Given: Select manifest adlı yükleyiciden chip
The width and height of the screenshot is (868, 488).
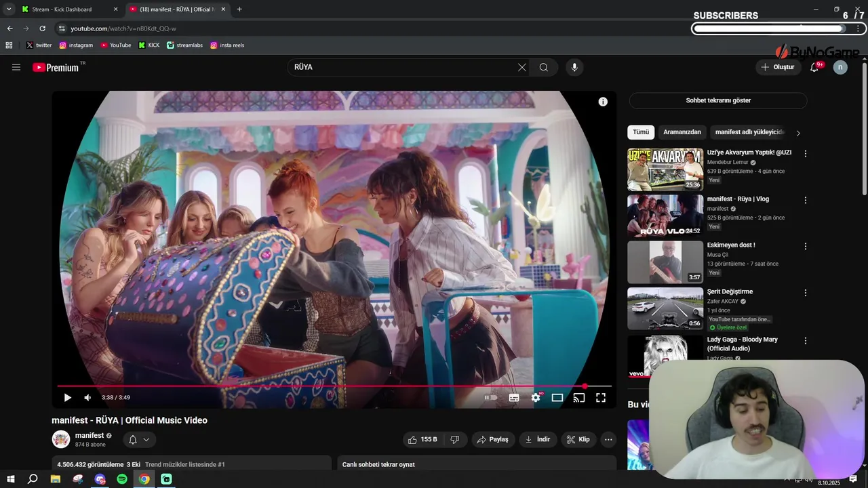Looking at the screenshot, I should (x=750, y=132).
